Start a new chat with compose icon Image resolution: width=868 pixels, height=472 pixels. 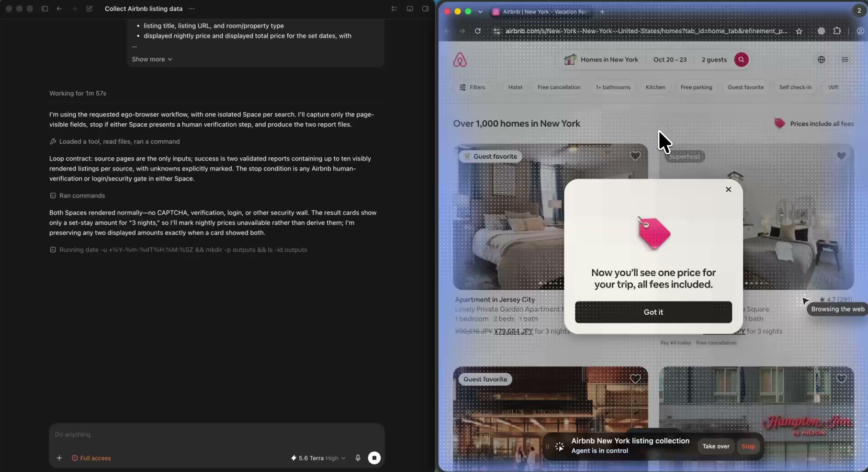point(90,9)
